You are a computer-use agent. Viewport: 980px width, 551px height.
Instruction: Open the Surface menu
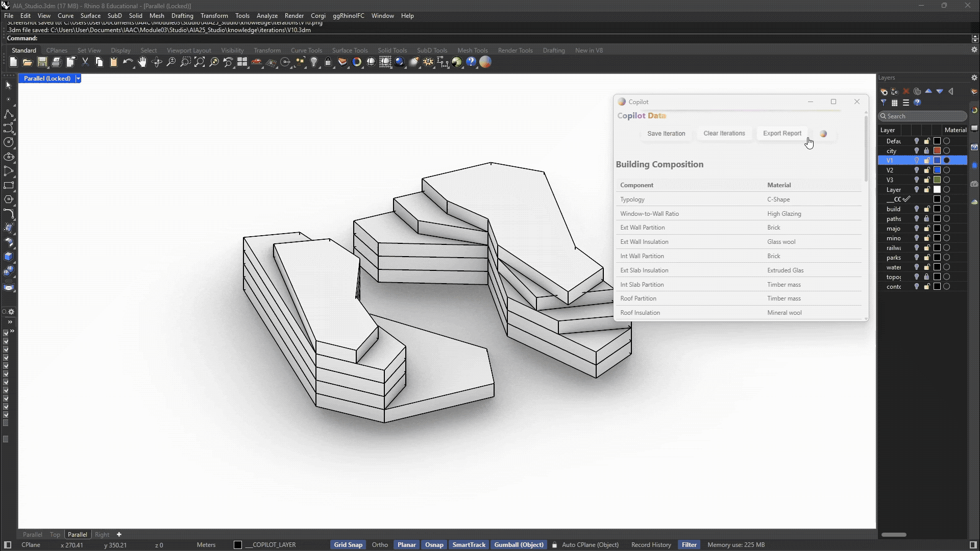coord(90,16)
